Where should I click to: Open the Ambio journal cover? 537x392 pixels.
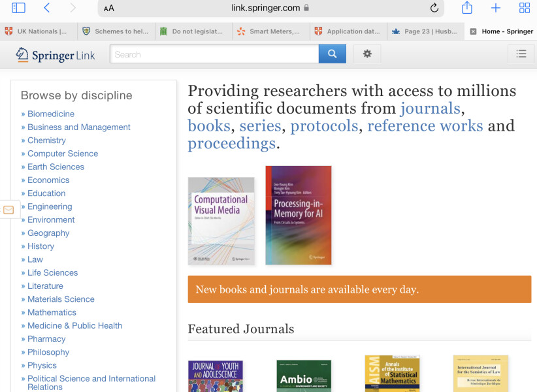[x=304, y=376]
